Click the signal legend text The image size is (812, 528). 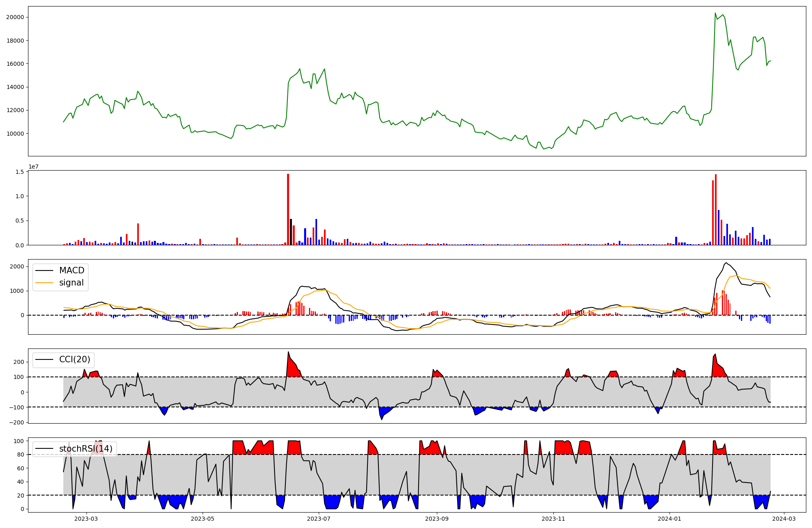(x=71, y=283)
